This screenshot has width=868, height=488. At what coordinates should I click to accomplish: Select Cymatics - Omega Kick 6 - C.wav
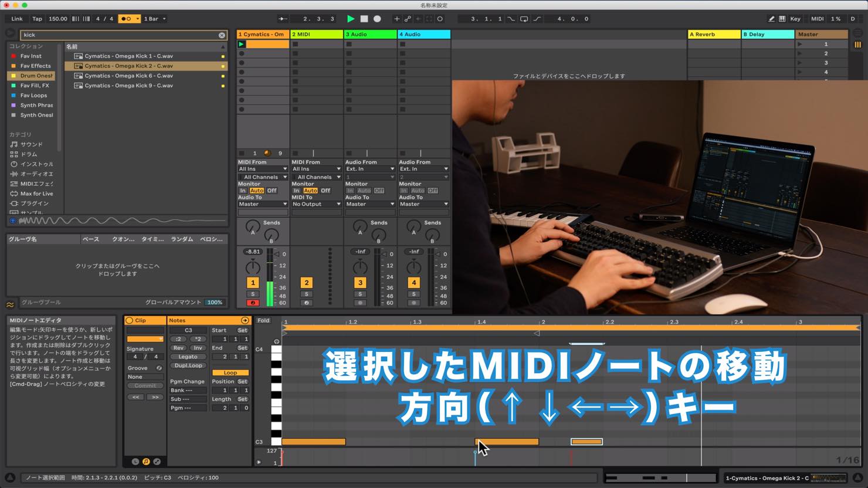pos(146,76)
